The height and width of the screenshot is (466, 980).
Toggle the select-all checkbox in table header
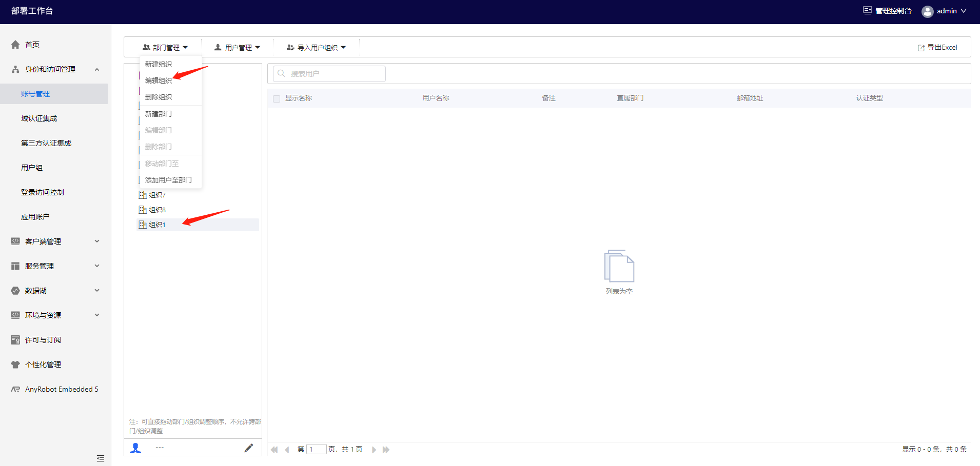(x=277, y=98)
